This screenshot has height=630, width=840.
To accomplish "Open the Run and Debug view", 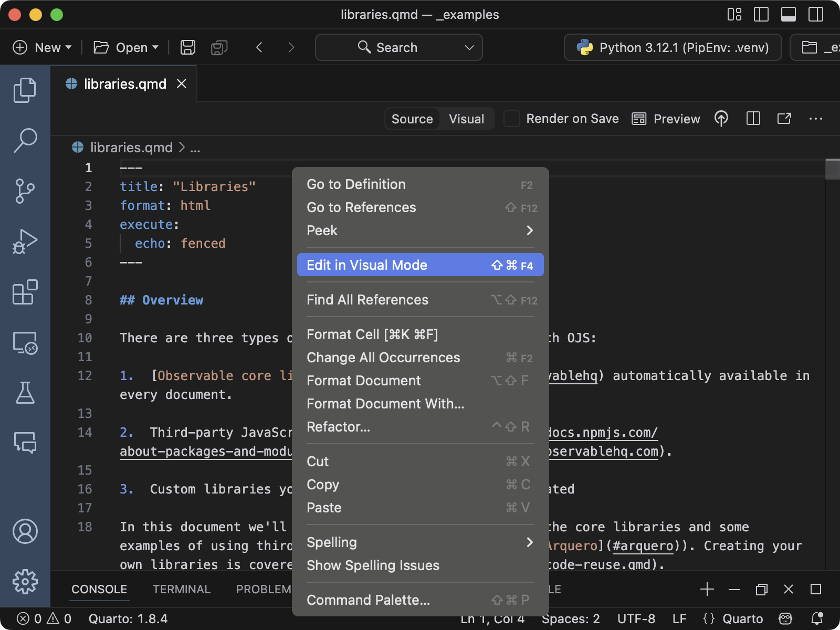I will pyautogui.click(x=25, y=241).
